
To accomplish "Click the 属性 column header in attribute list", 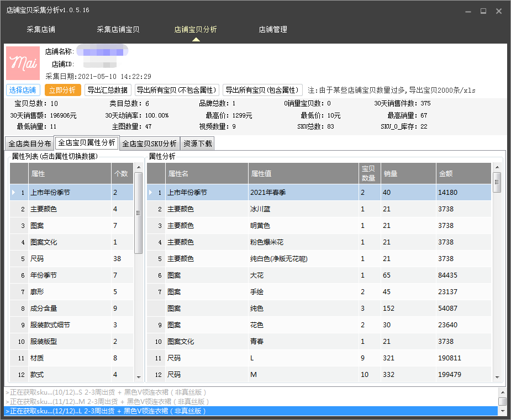I will tap(70, 173).
